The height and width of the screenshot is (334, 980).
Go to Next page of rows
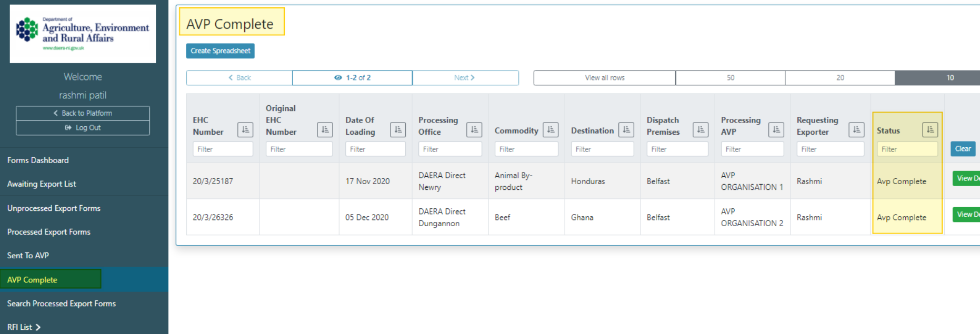tap(465, 78)
